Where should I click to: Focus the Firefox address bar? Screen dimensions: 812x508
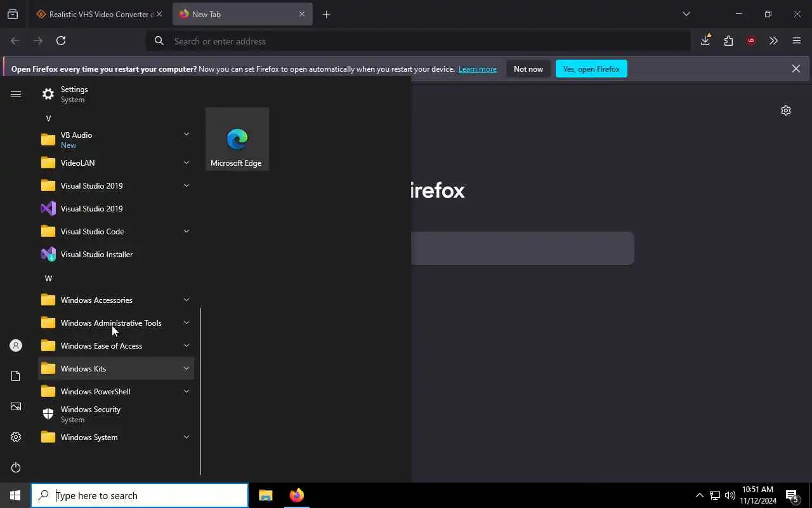[419, 41]
